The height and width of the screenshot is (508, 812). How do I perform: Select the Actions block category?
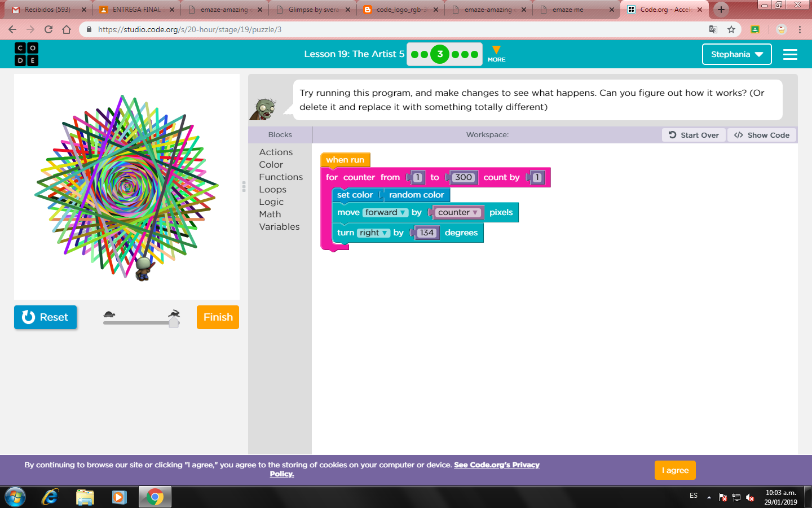click(276, 152)
